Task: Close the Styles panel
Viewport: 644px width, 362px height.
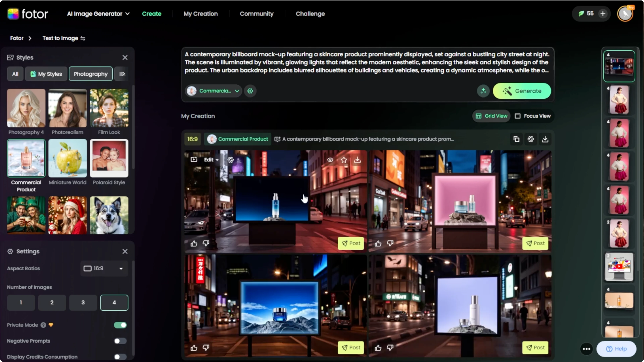Action: pyautogui.click(x=125, y=58)
